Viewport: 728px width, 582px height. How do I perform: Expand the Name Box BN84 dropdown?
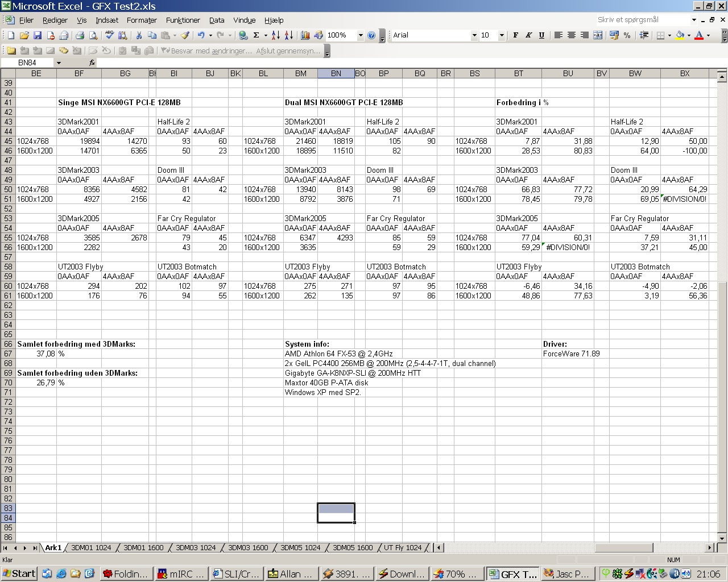59,63
